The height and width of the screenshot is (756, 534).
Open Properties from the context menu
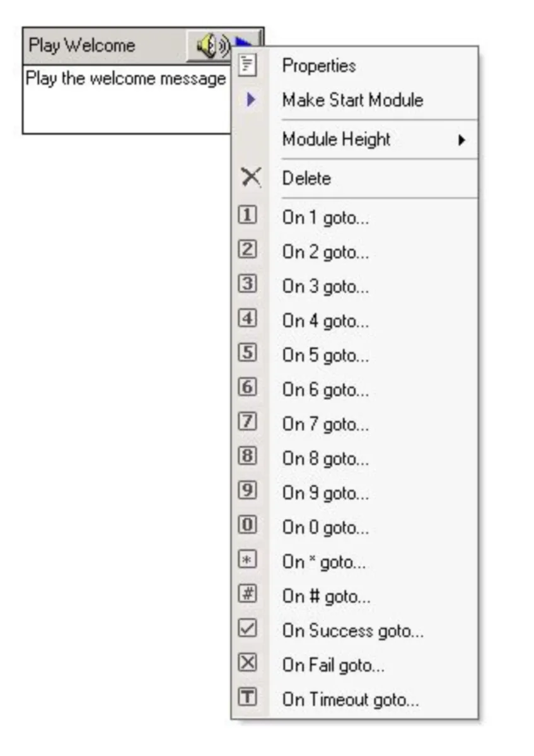(318, 66)
